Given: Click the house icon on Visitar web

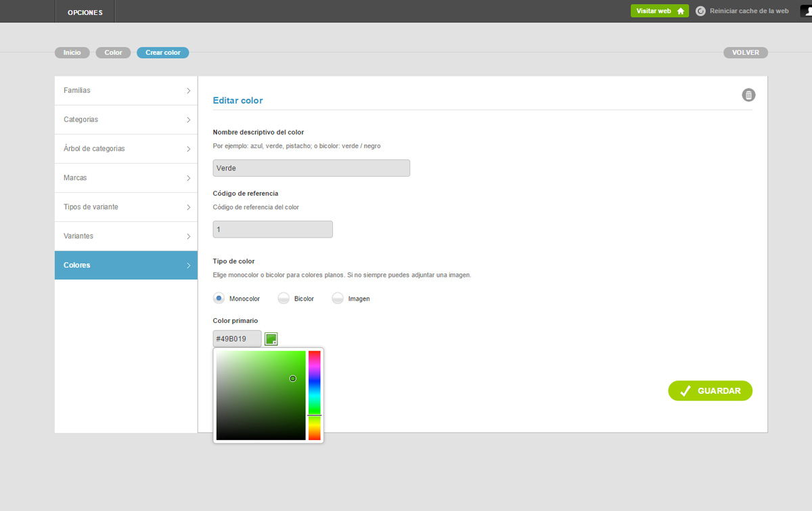Looking at the screenshot, I should 681,11.
